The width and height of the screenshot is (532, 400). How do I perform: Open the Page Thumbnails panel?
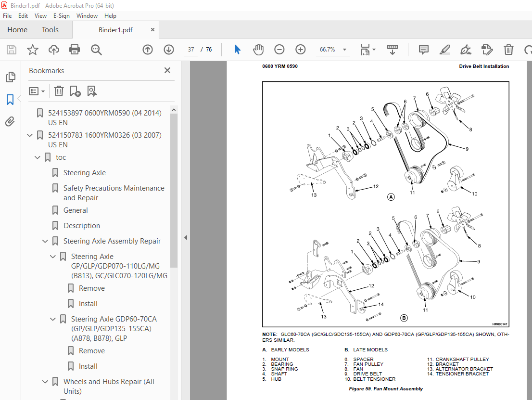11,77
